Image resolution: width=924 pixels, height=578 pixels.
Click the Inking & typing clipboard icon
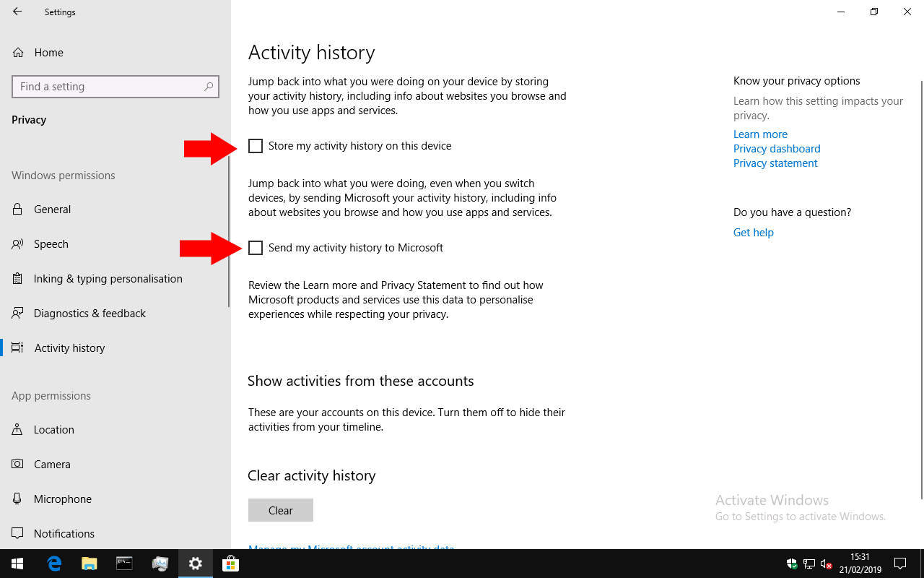pyautogui.click(x=17, y=279)
